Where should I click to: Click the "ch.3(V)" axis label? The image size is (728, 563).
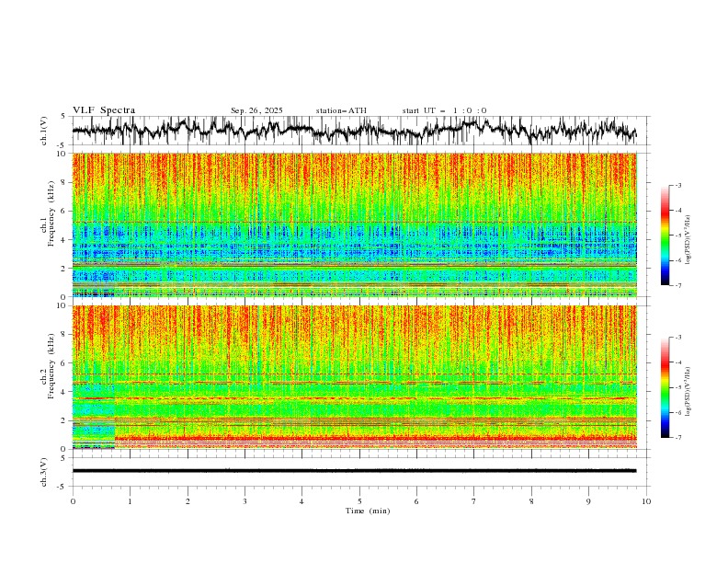pos(44,472)
